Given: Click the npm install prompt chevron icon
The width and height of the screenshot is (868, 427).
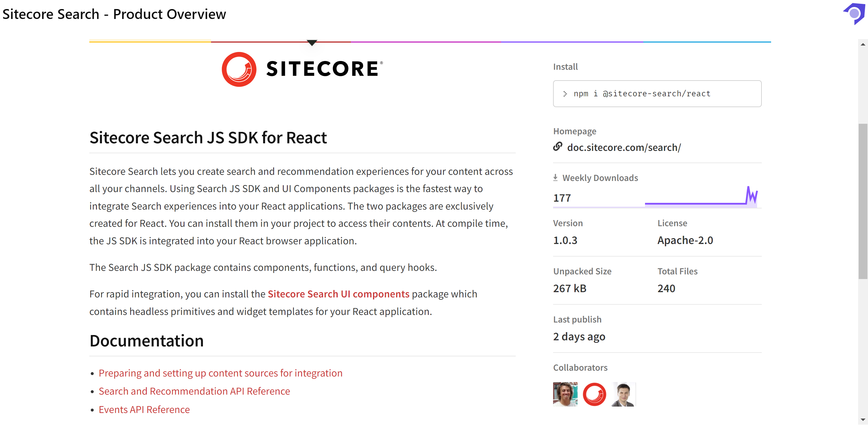Looking at the screenshot, I should click(565, 94).
